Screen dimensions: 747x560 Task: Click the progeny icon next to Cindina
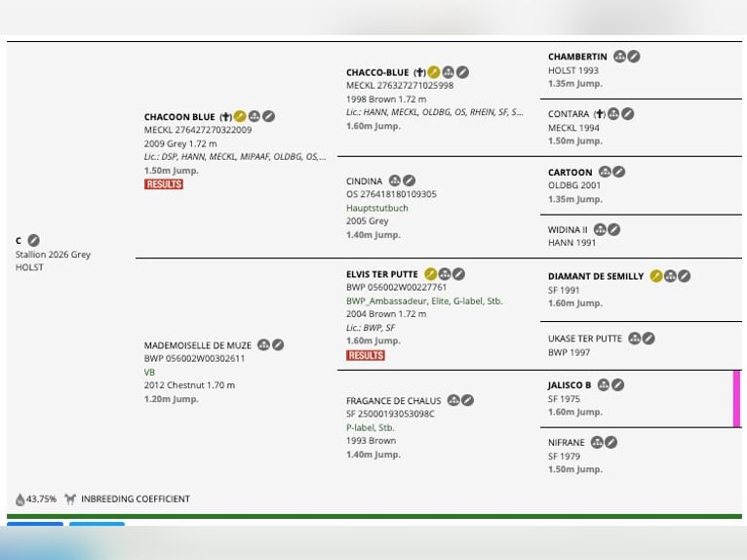tap(394, 180)
